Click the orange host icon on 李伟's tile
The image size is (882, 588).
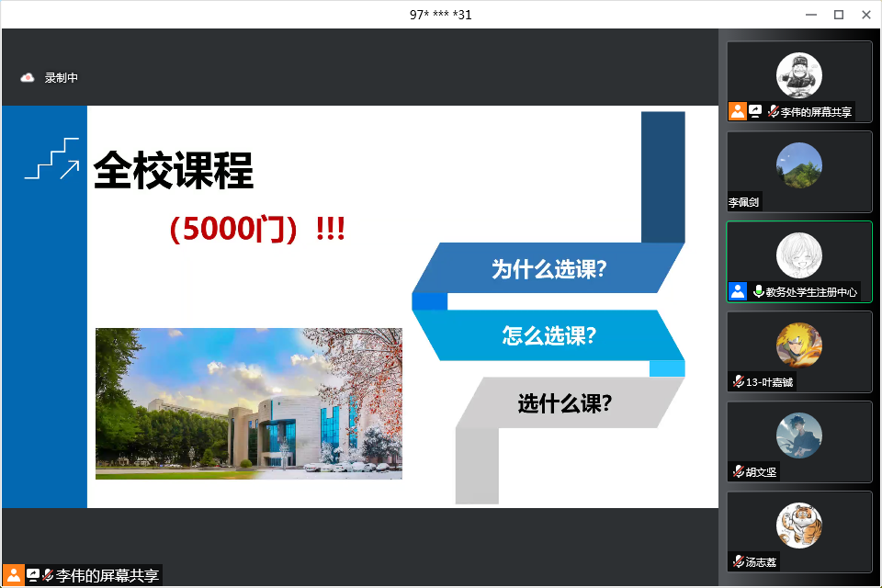(x=737, y=111)
